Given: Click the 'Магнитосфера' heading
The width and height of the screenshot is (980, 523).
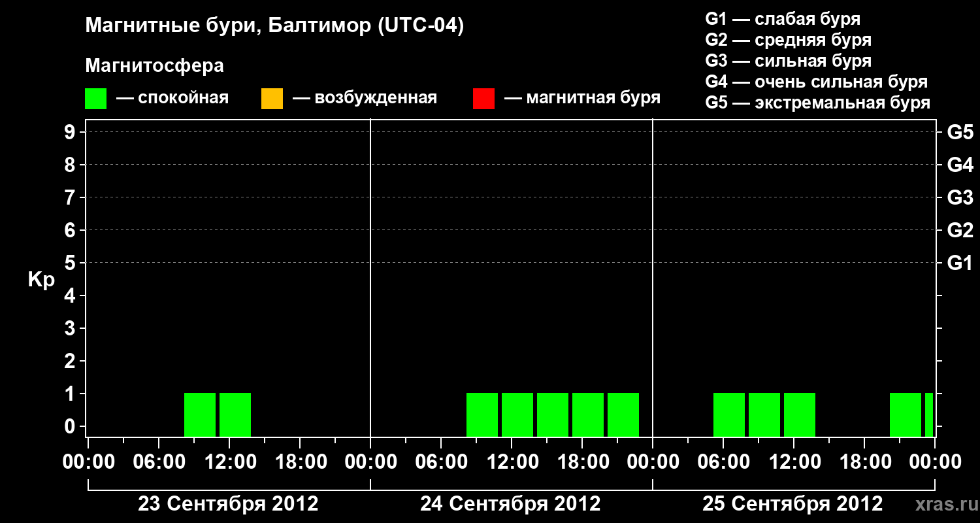Looking at the screenshot, I should pos(154,66).
